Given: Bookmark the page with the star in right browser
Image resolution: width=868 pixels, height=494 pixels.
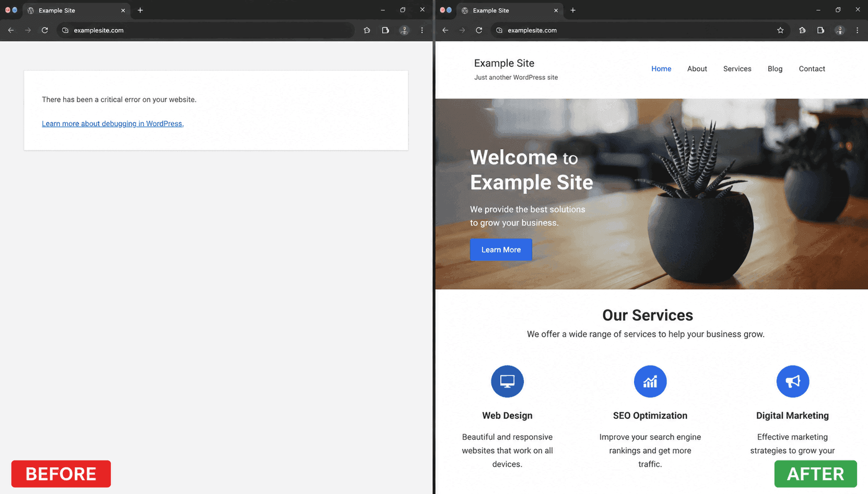Looking at the screenshot, I should (780, 30).
